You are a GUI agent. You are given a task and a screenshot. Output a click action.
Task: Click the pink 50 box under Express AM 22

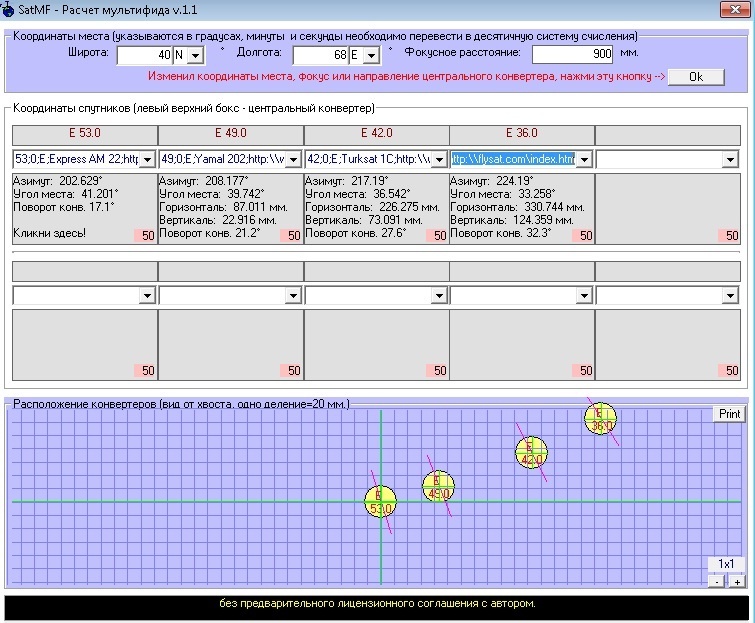148,235
